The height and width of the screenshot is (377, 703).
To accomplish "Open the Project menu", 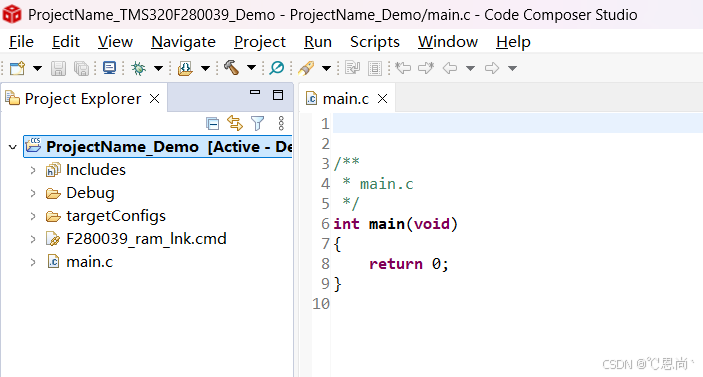I will pyautogui.click(x=260, y=42).
